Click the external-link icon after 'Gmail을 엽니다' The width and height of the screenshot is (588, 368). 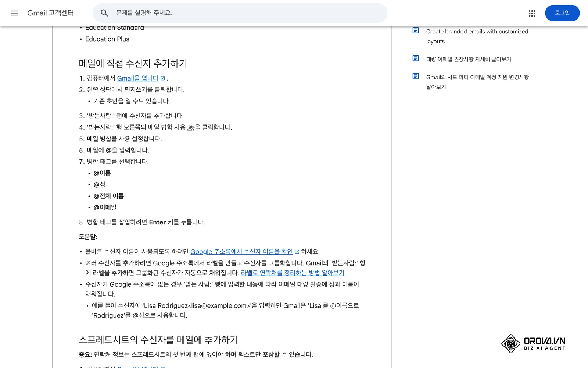coord(163,78)
